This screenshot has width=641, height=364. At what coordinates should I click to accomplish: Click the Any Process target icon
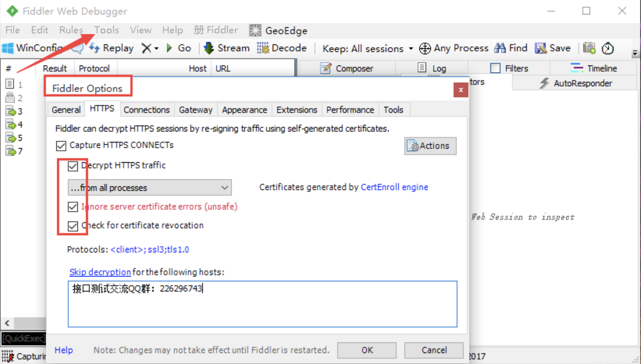425,48
